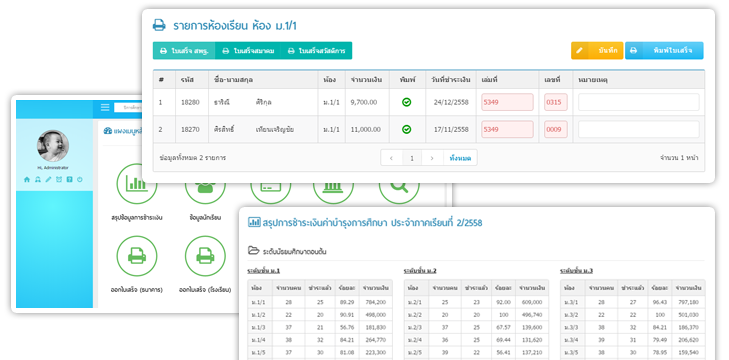Click the ม.1/1 room row in summary table
729x360 pixels.
click(319, 302)
